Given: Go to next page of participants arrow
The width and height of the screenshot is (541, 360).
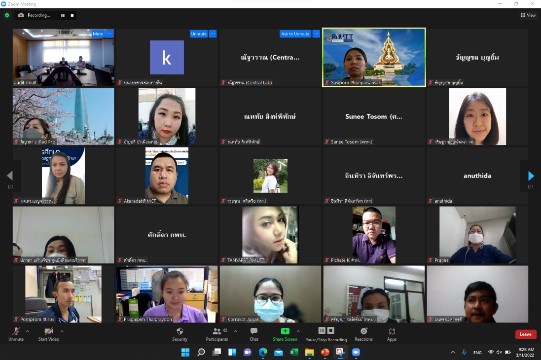Looking at the screenshot, I should click(531, 176).
